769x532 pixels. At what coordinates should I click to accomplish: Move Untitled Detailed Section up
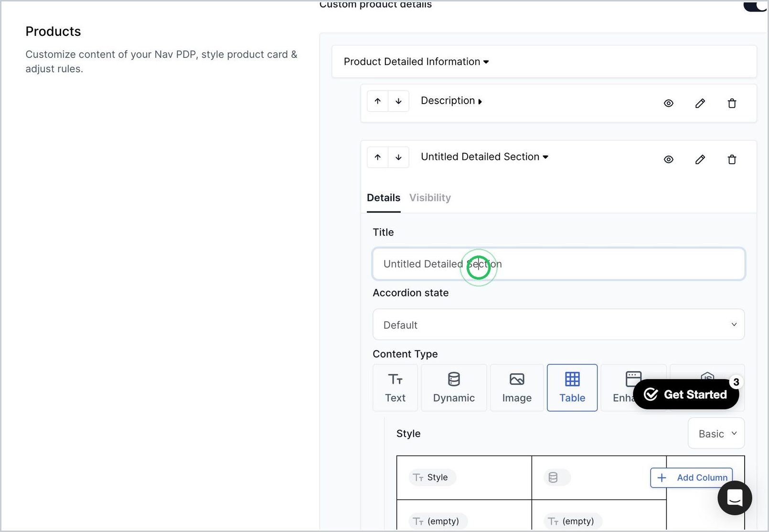(x=377, y=157)
